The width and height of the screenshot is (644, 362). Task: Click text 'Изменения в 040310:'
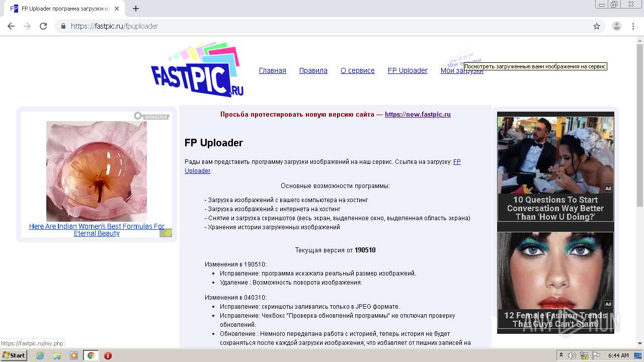[235, 298]
